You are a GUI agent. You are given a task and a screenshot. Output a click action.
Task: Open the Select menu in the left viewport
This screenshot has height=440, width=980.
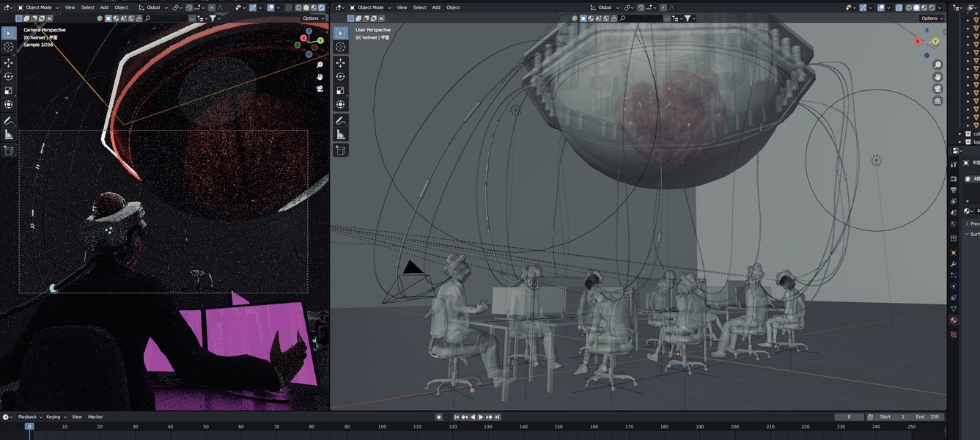pyautogui.click(x=87, y=7)
